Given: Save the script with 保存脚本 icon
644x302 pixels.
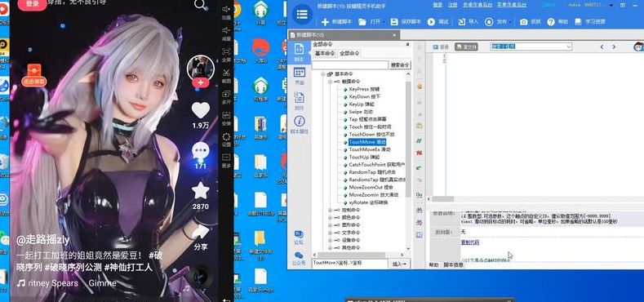Looking at the screenshot, I should point(394,22).
